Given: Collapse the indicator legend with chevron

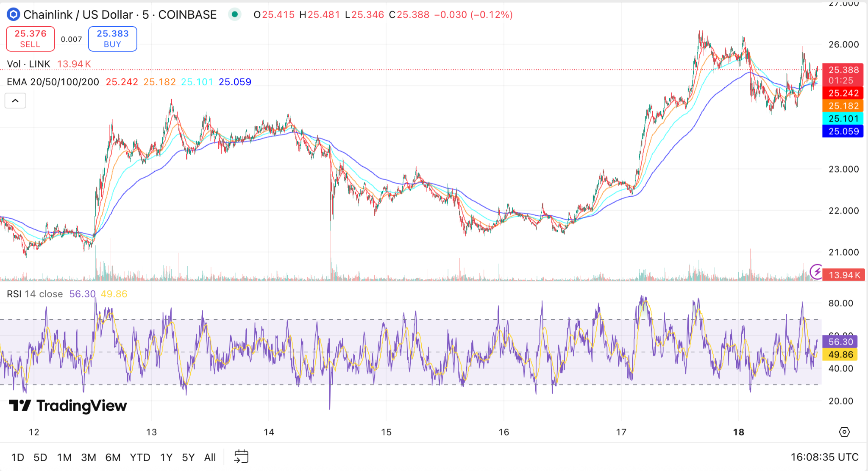Looking at the screenshot, I should 15,100.
